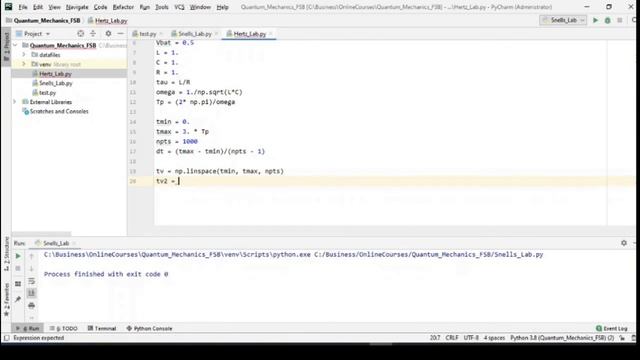Stop the running process in the toolbar
The height and width of the screenshot is (360, 640).
click(620, 20)
